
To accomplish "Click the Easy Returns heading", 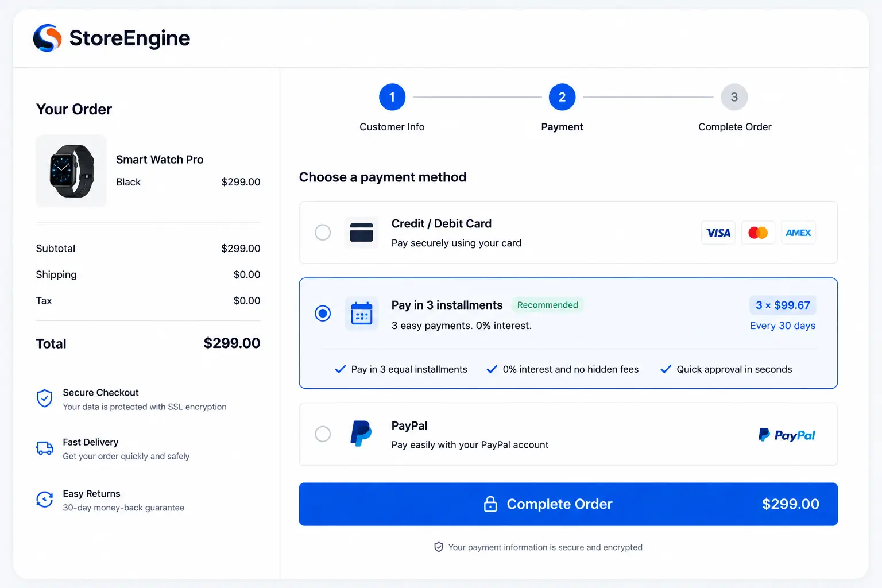I will (x=91, y=494).
